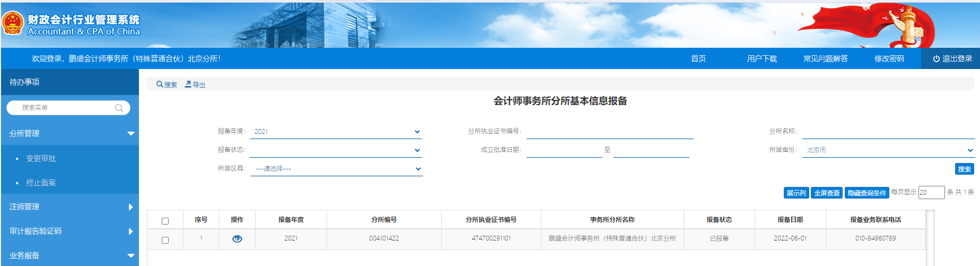Open 首页 in the top navigation

tap(698, 59)
